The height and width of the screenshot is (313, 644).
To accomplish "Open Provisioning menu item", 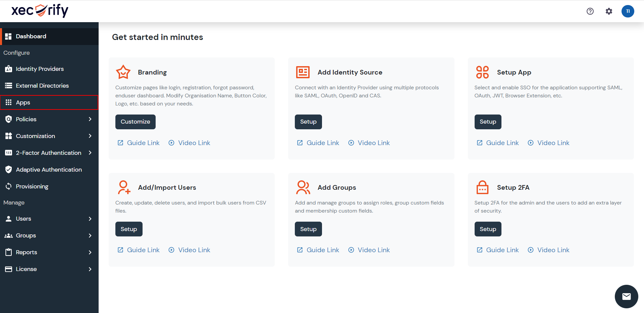I will coord(49,186).
